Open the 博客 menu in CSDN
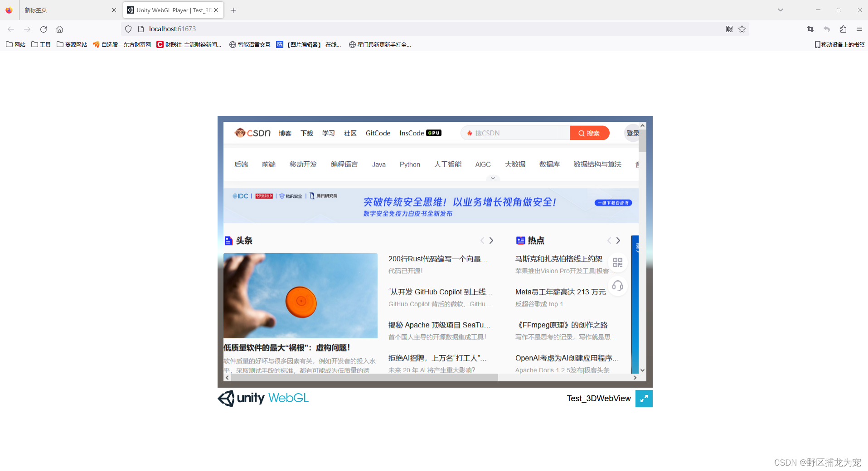868x471 pixels. (x=285, y=133)
